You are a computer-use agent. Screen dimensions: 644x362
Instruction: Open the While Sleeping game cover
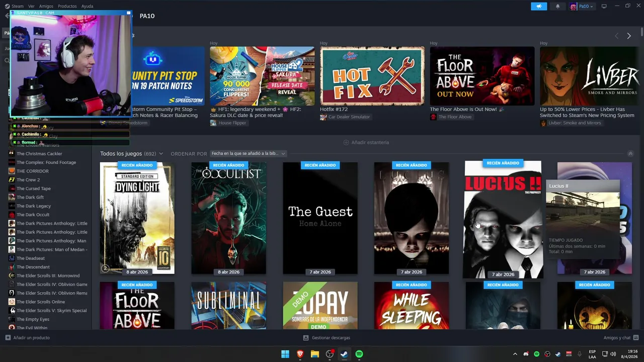pyautogui.click(x=412, y=305)
